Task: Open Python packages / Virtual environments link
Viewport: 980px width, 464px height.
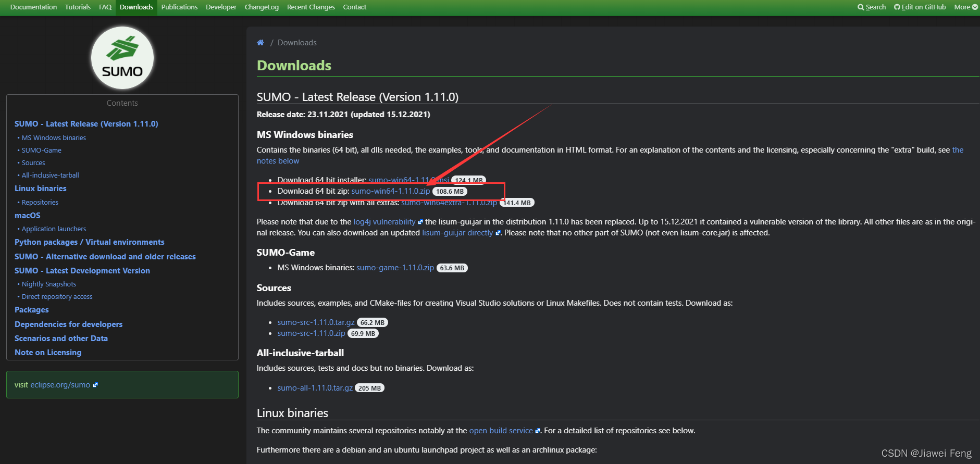Action: (x=90, y=242)
